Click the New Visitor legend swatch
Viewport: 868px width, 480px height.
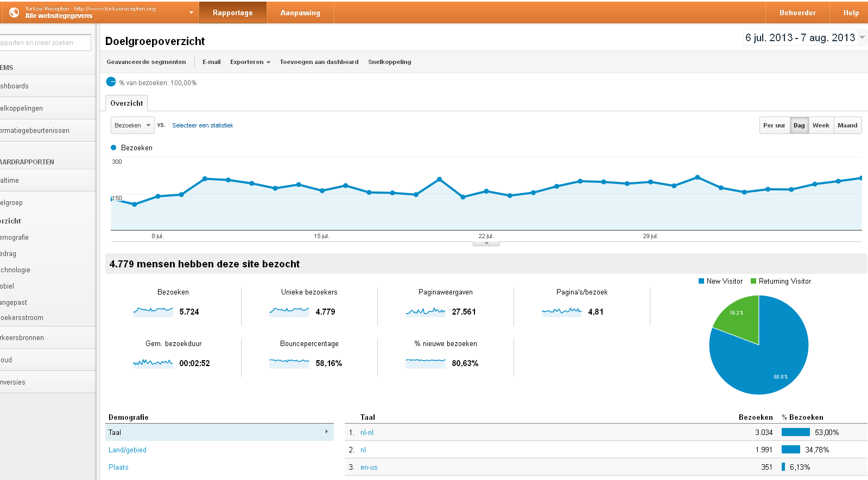point(701,281)
